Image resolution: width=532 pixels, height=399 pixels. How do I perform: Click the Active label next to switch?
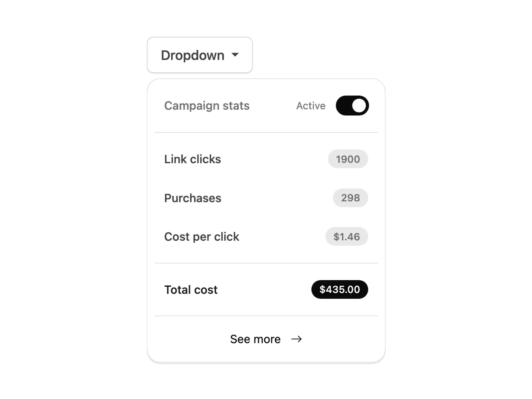pos(311,106)
